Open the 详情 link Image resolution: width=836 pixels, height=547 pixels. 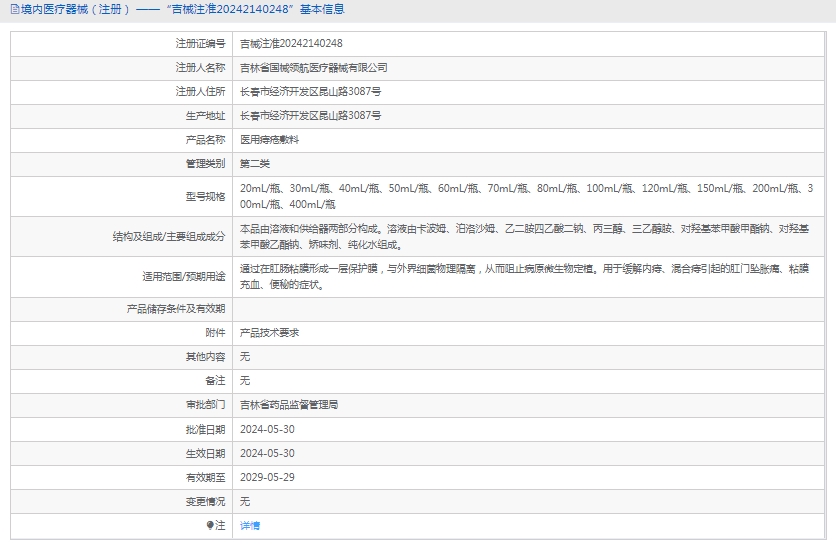(x=250, y=525)
